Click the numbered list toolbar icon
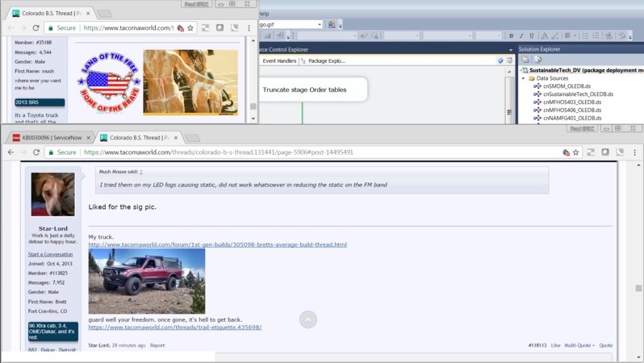Image resolution: width=644 pixels, height=363 pixels. [596, 35]
